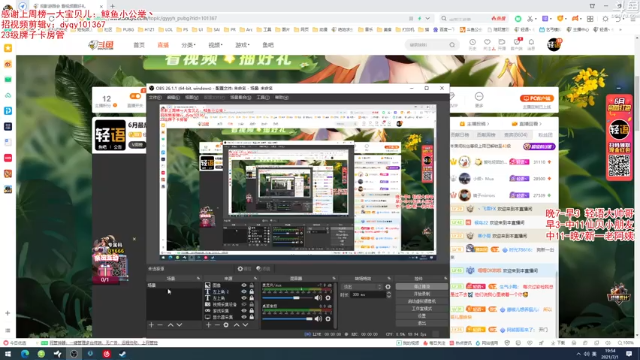The width and height of the screenshot is (640, 360).
Task: Click 开始录制 start recording button
Action: [422, 294]
